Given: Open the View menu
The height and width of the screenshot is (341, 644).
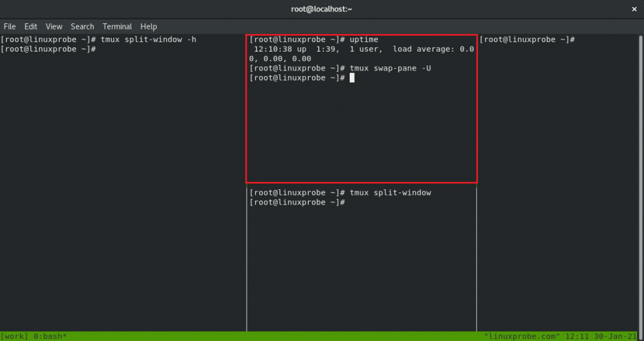Looking at the screenshot, I should pyautogui.click(x=54, y=26).
